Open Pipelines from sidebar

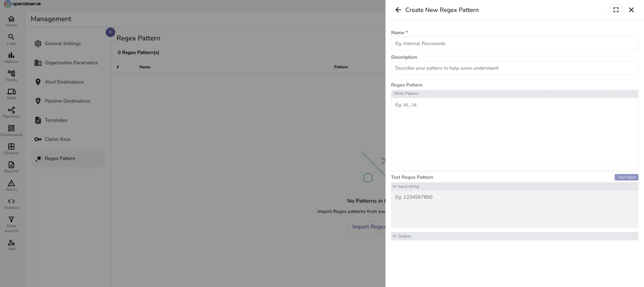[x=11, y=113]
